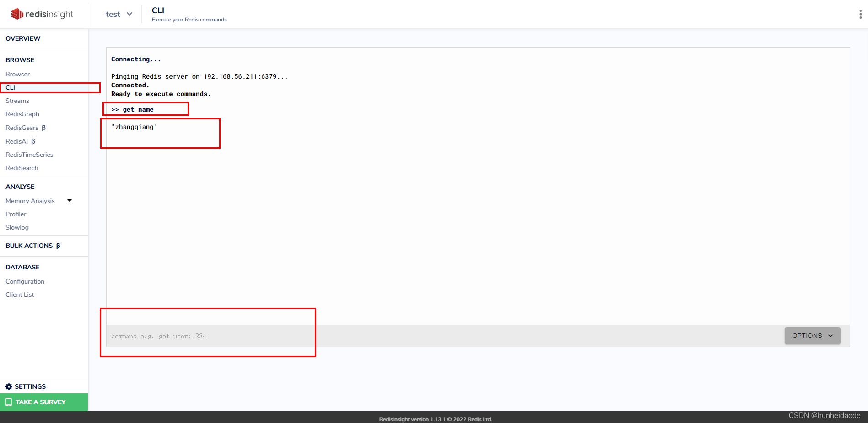Switch to the CLI sidebar tab
868x423 pixels.
point(10,87)
